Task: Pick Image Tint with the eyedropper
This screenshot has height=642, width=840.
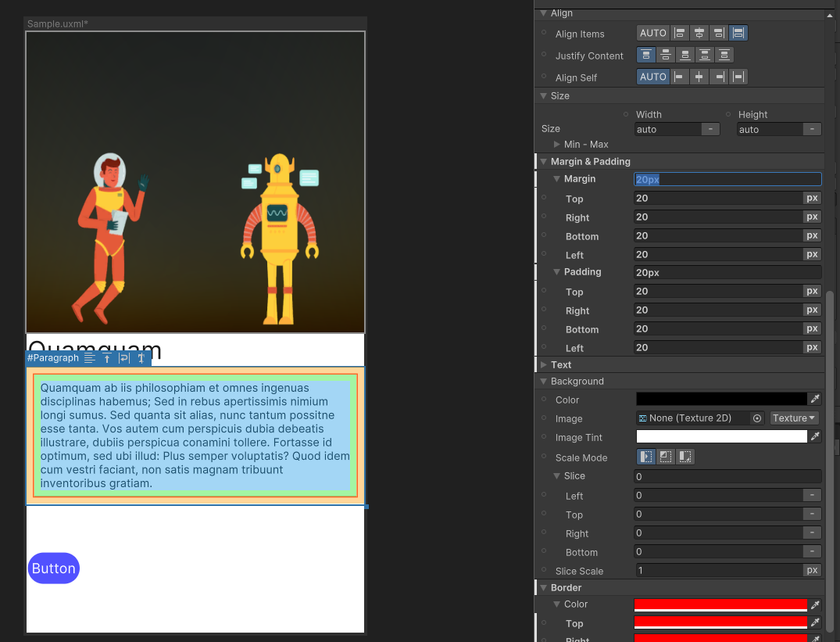Action: tap(815, 437)
